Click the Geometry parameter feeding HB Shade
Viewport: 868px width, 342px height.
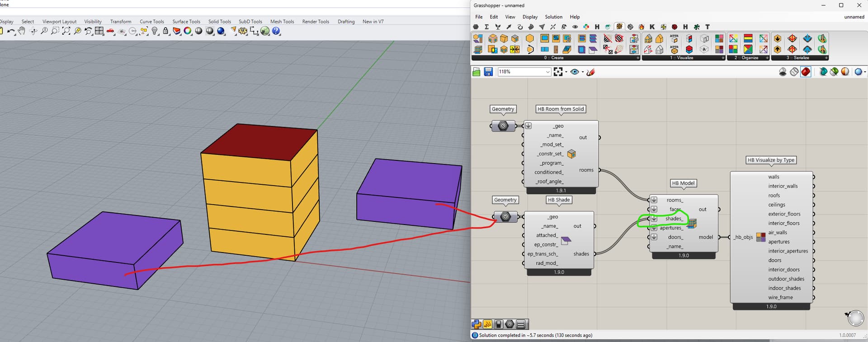pos(505,217)
